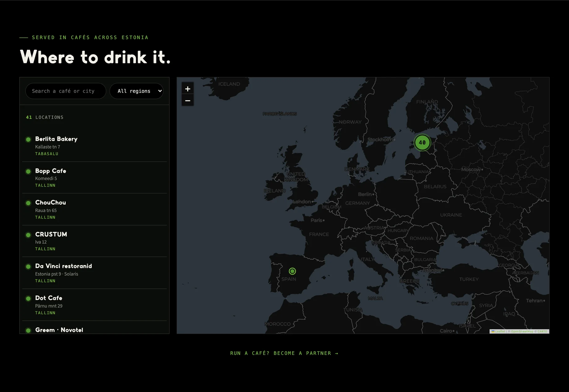Click the Pärnu mnt 29 address
Image resolution: width=569 pixels, height=392 pixels.
(49, 306)
